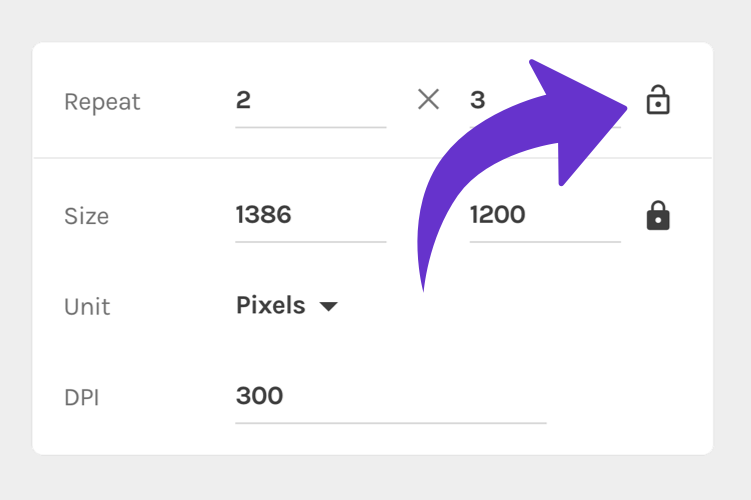Focus the Repeat horizontal count field showing 2
751x500 pixels.
coord(310,100)
